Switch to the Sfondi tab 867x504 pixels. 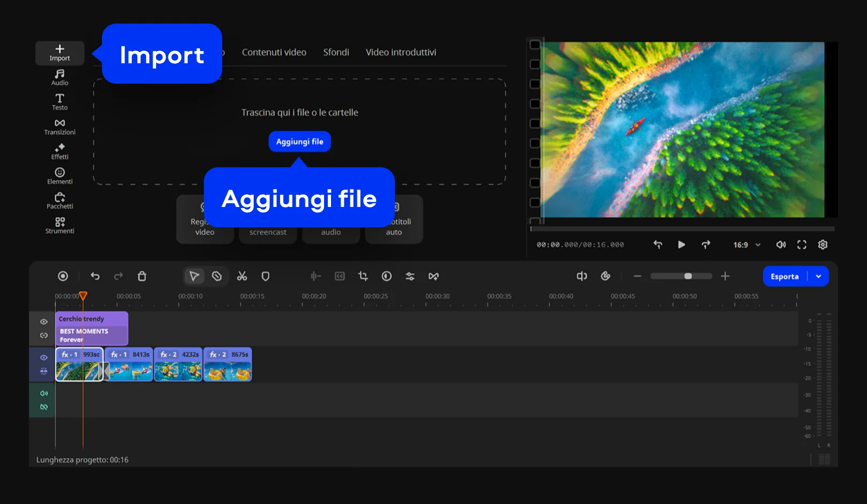click(336, 52)
